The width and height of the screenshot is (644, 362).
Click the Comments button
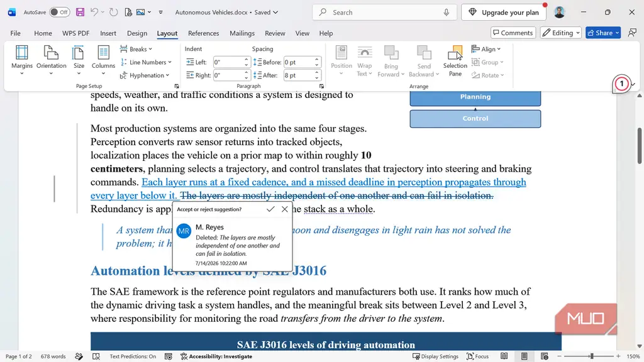[x=513, y=33]
